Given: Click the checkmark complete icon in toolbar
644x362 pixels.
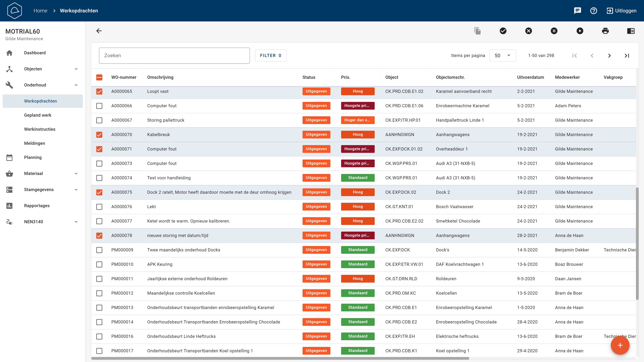Looking at the screenshot, I should tap(503, 31).
